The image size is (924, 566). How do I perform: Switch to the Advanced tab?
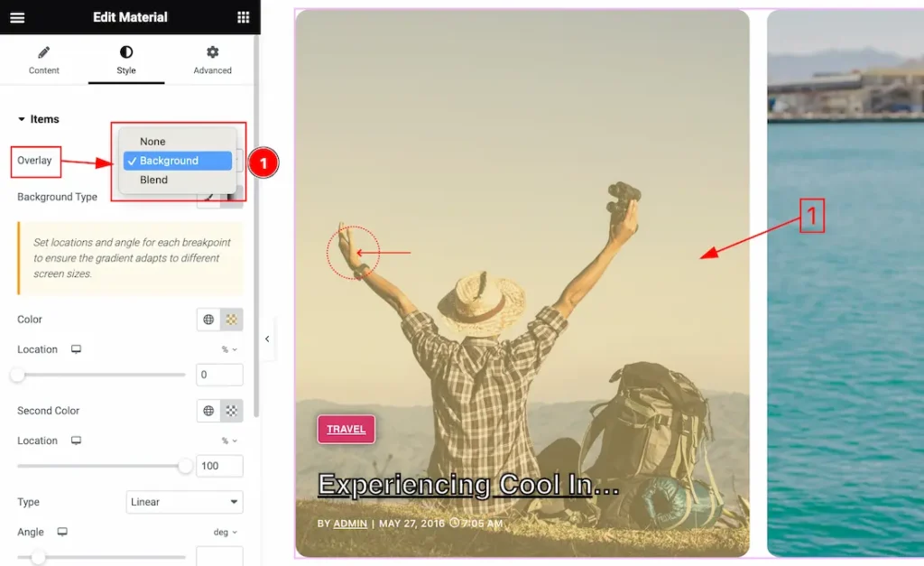pyautogui.click(x=212, y=60)
